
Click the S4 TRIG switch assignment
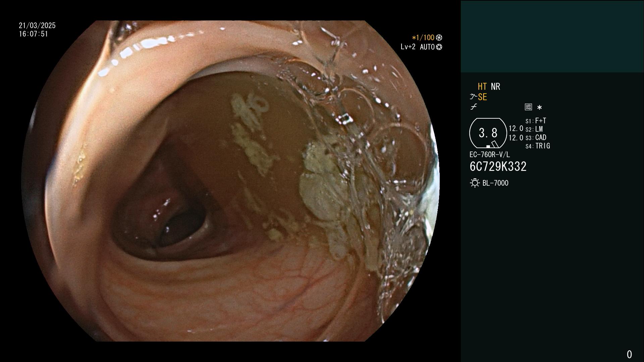pos(538,146)
